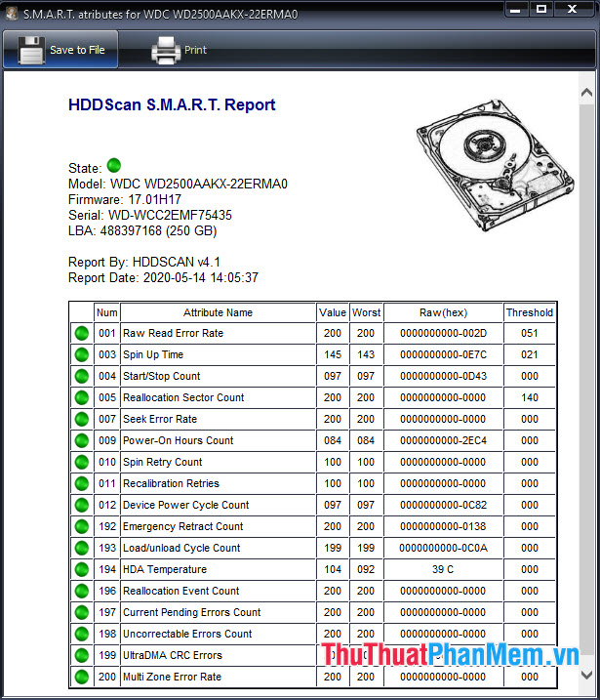Click the LBA: 488397168 (250 GB) line

pos(142,230)
